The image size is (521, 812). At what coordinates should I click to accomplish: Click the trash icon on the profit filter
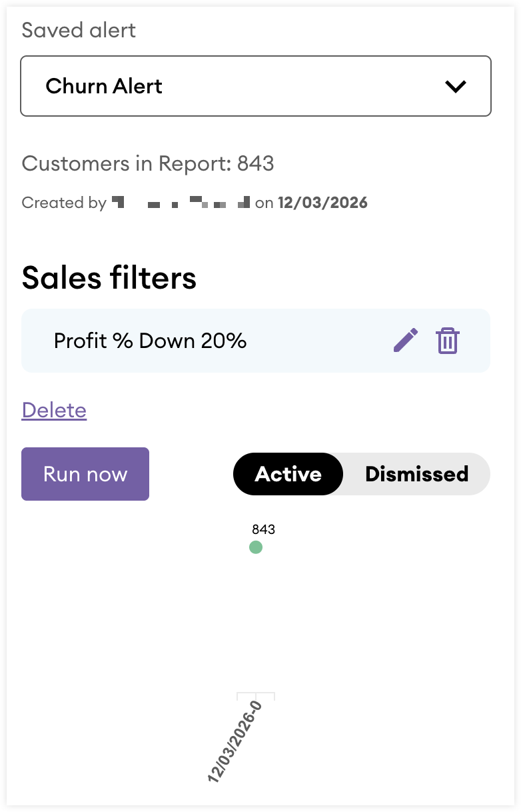447,341
